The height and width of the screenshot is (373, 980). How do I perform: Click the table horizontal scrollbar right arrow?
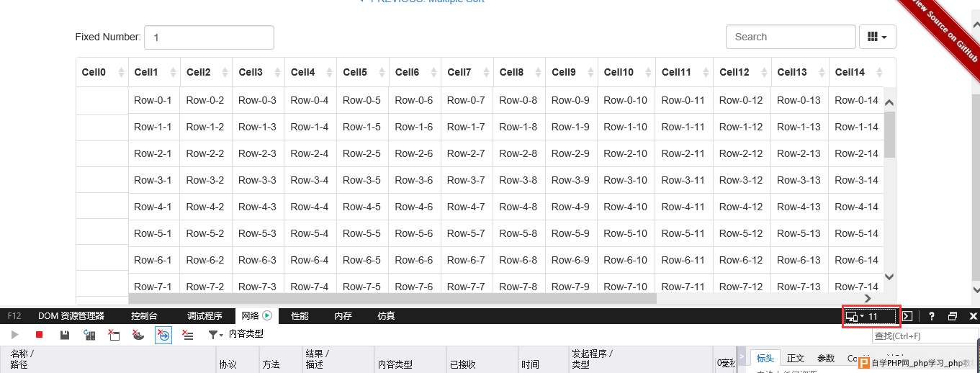click(x=868, y=298)
